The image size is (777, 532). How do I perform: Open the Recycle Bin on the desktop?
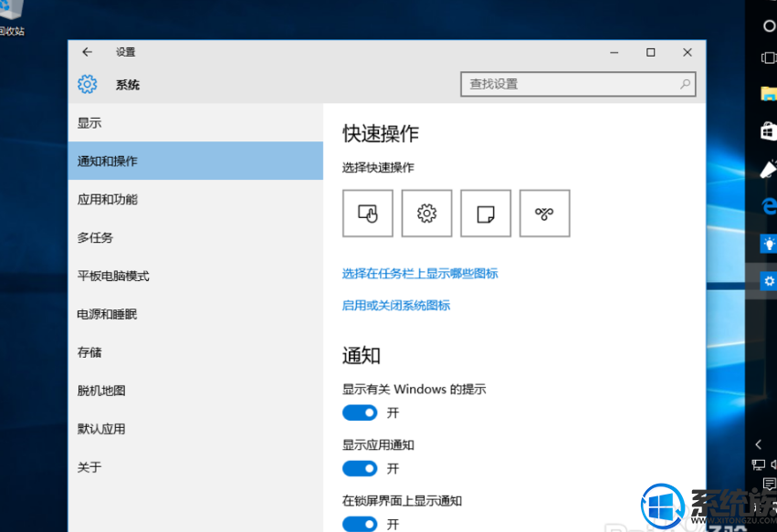pyautogui.click(x=12, y=18)
